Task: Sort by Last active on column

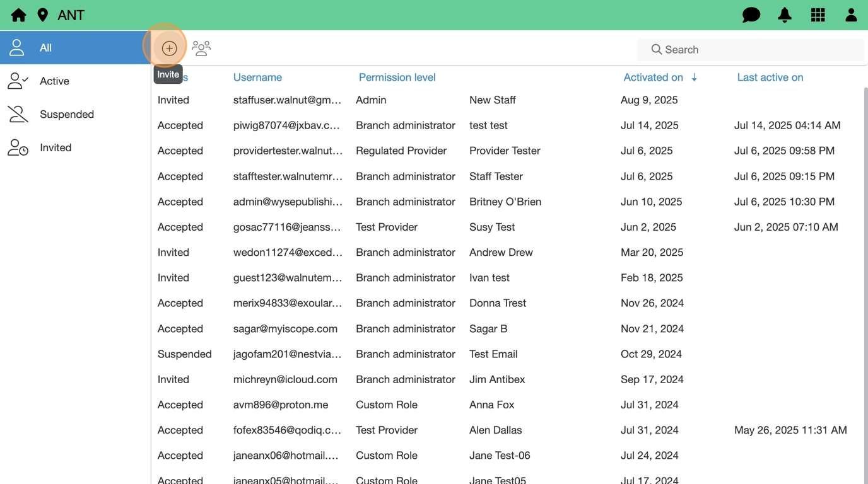Action: pos(770,78)
